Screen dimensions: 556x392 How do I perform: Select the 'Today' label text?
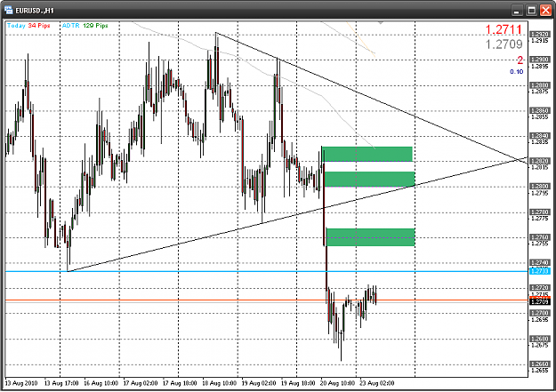(16, 26)
